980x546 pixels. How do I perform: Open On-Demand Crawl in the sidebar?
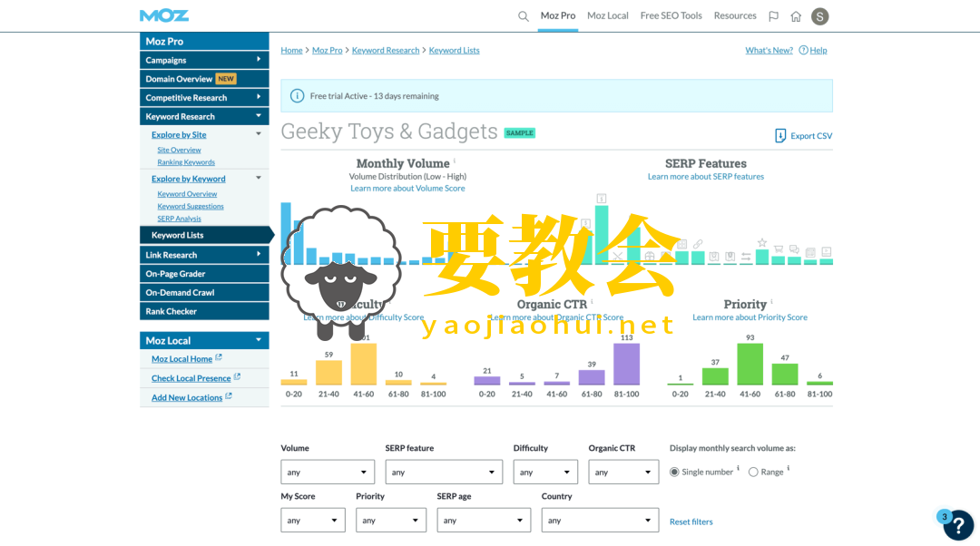(x=204, y=292)
